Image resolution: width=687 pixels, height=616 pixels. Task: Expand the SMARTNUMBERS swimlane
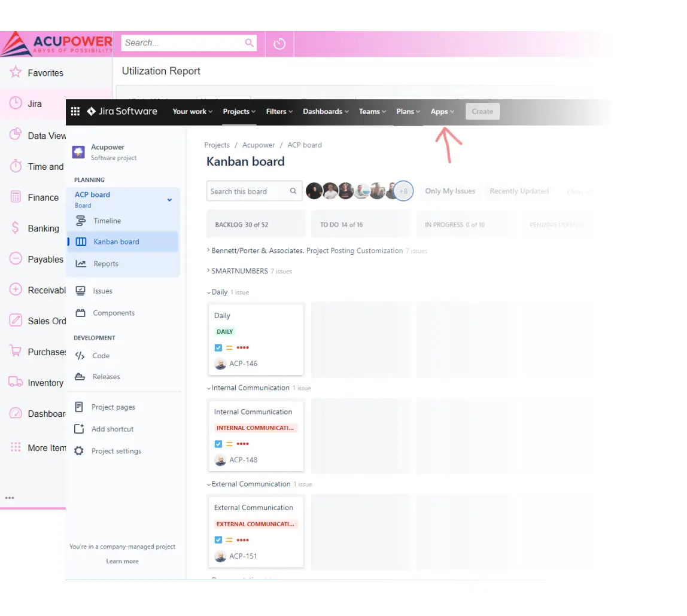pyautogui.click(x=208, y=271)
